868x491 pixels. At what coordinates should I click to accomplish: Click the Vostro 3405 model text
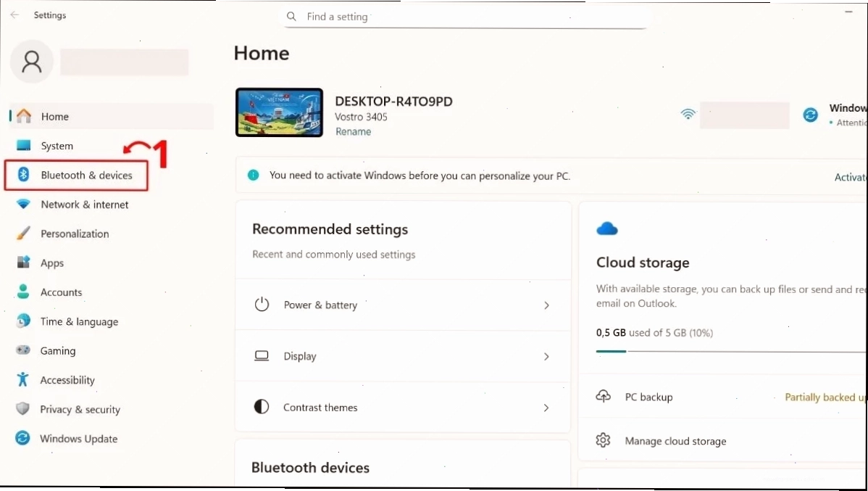coord(361,117)
